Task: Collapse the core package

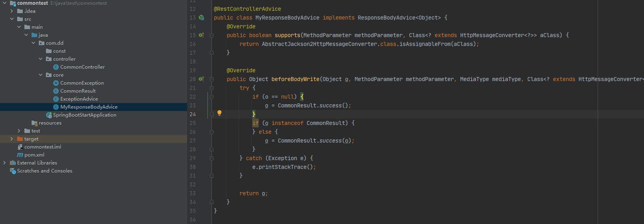Action: click(x=41, y=75)
